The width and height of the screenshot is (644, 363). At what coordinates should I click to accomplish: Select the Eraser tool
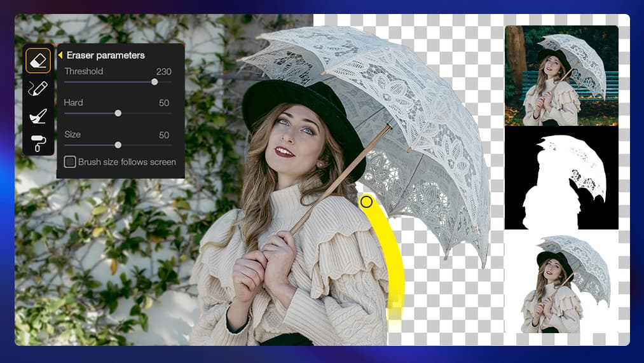click(38, 60)
